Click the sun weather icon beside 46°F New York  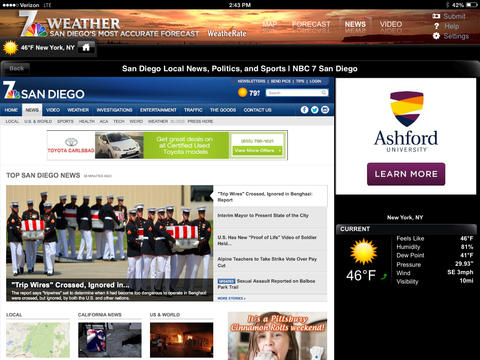coord(10,48)
